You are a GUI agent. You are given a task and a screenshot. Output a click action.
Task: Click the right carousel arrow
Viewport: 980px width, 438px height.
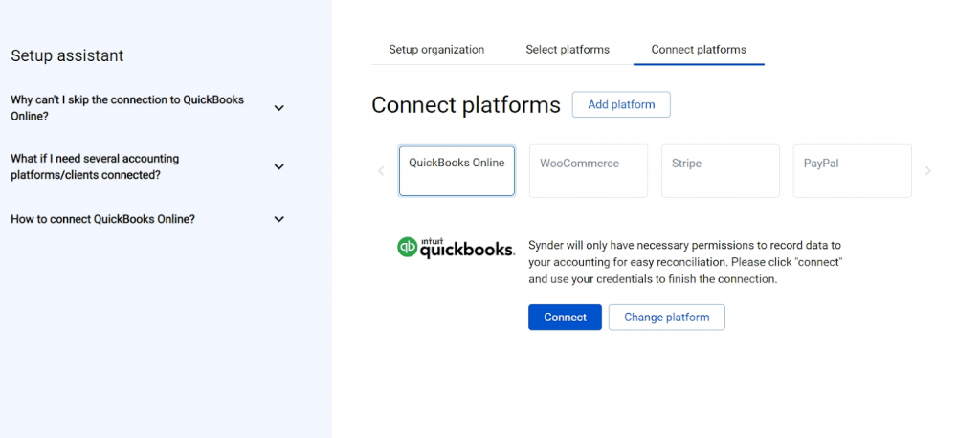[928, 170]
